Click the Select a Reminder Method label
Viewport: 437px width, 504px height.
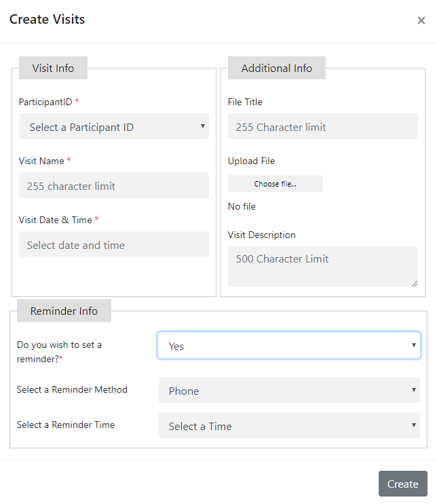pos(72,389)
